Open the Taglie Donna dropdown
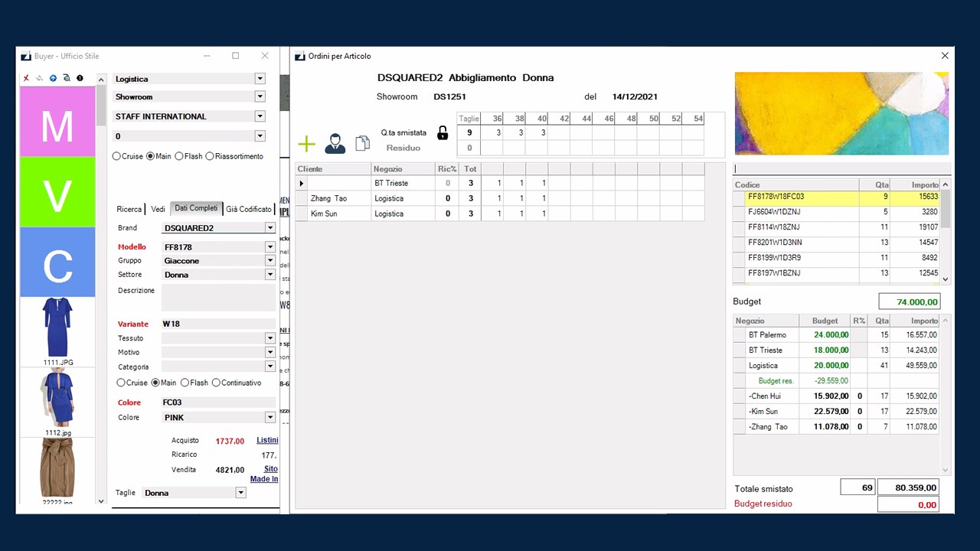 [240, 493]
